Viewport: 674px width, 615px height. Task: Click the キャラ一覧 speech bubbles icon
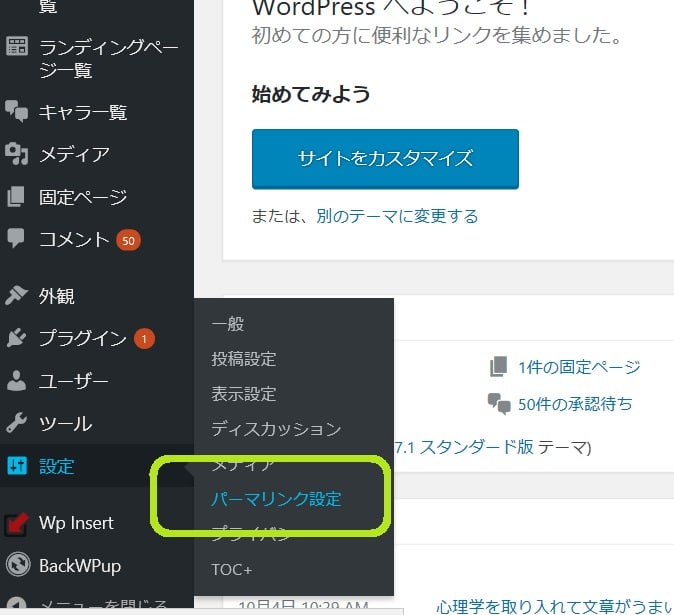[x=16, y=111]
